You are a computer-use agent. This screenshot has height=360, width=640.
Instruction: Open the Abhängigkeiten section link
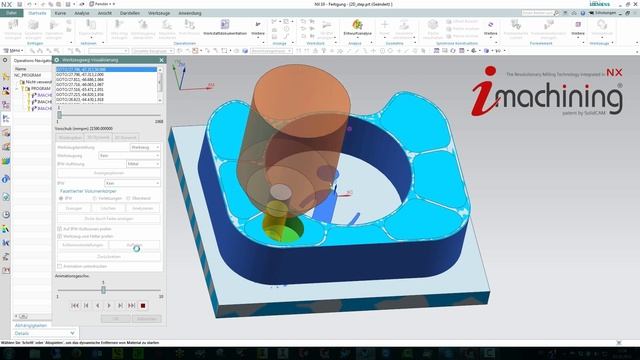[31, 325]
